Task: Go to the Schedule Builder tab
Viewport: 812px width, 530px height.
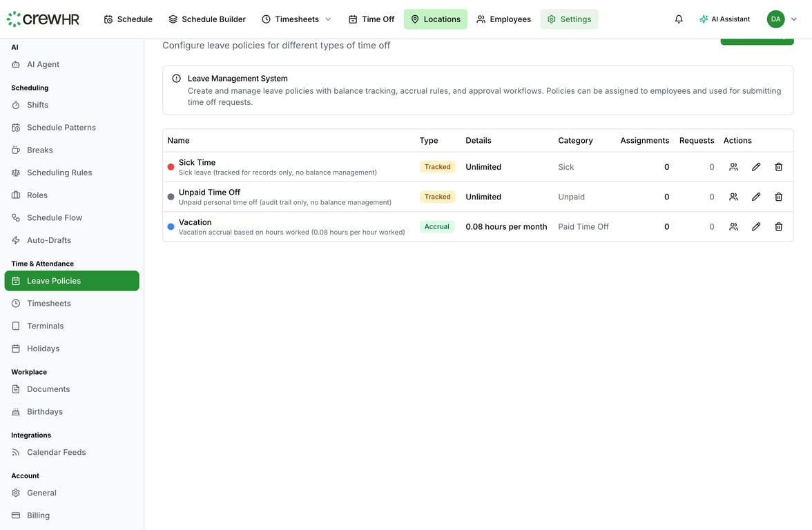Action: 207,19
